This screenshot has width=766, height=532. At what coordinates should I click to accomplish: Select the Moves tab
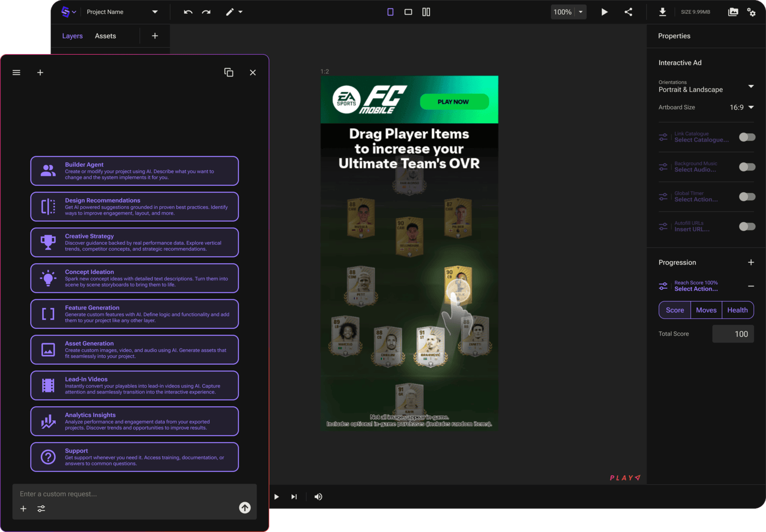(x=706, y=310)
